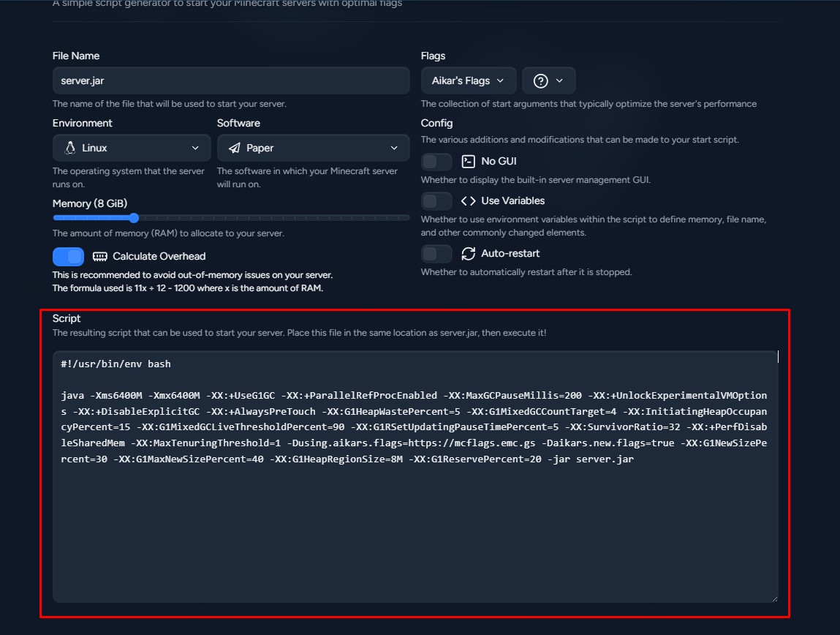Click the circular arrows icon beside Auto-restart
The image size is (840, 635).
(469, 254)
